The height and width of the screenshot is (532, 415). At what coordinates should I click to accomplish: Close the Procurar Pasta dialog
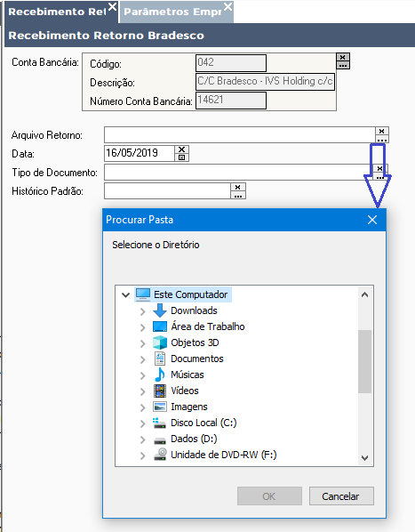point(372,220)
